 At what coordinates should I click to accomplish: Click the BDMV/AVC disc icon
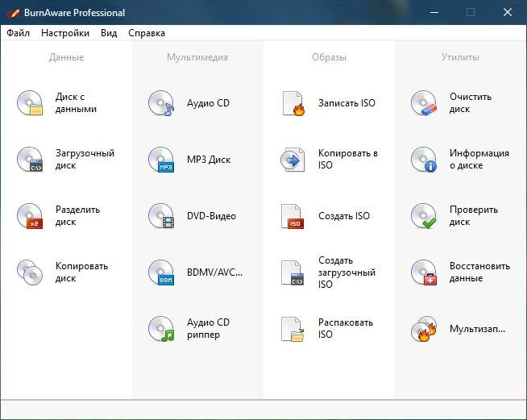[x=161, y=272]
